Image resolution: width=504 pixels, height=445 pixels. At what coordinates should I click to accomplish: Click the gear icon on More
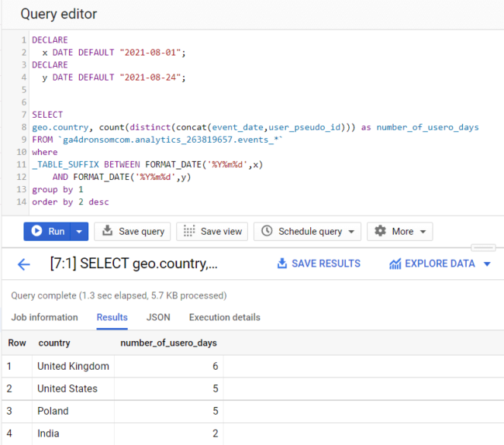tap(380, 231)
